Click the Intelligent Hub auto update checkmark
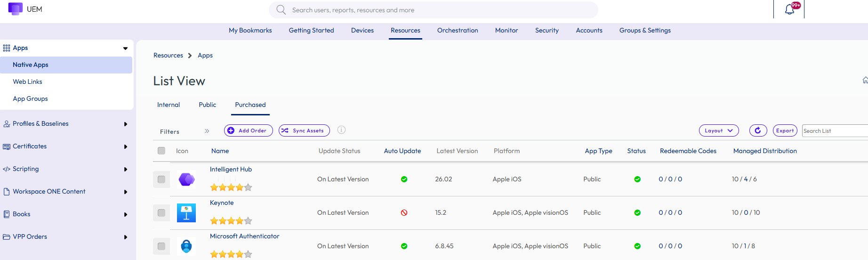Viewport: 868px width, 260px height. (404, 179)
